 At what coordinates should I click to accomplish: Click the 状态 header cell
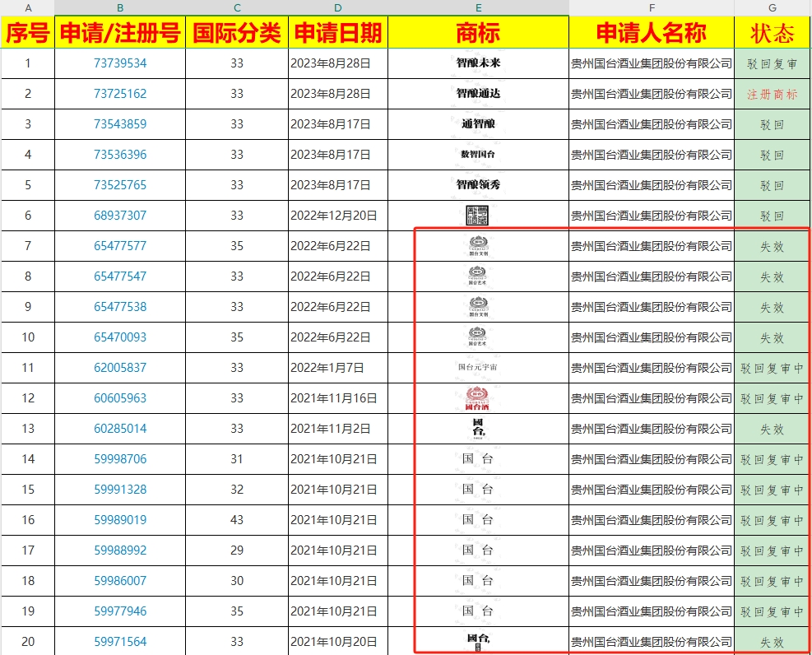[x=772, y=33]
